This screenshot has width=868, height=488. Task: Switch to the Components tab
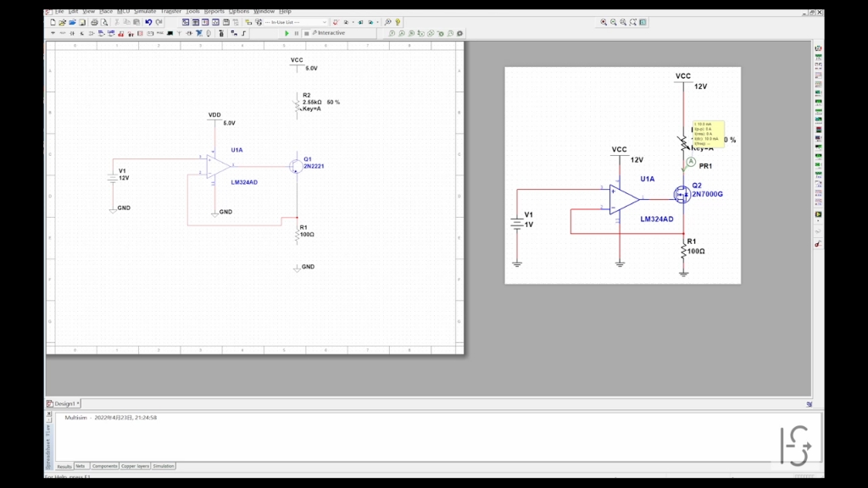[104, 466]
